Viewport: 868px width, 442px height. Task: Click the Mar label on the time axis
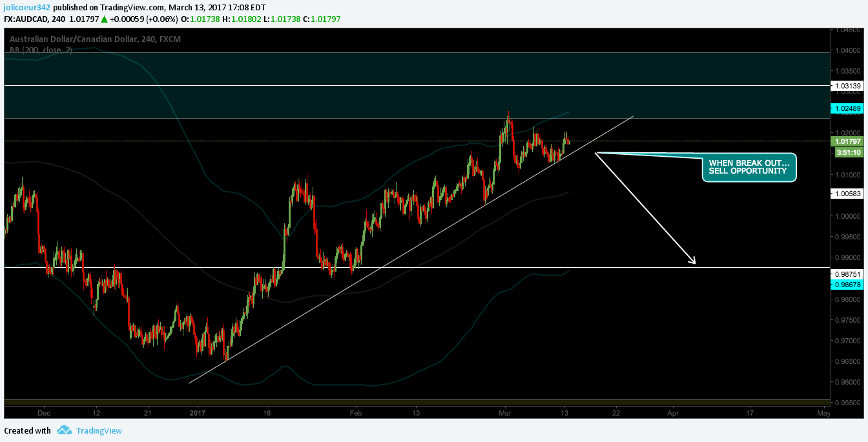click(506, 412)
